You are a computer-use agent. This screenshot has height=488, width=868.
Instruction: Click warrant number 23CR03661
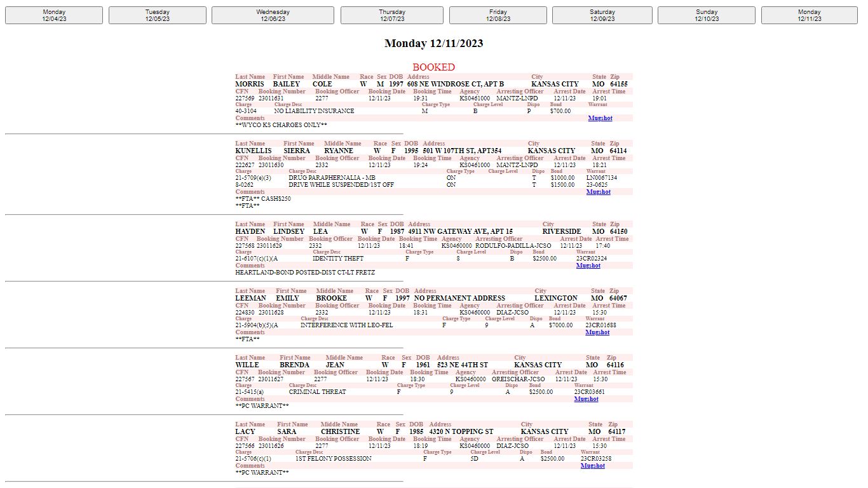(589, 392)
